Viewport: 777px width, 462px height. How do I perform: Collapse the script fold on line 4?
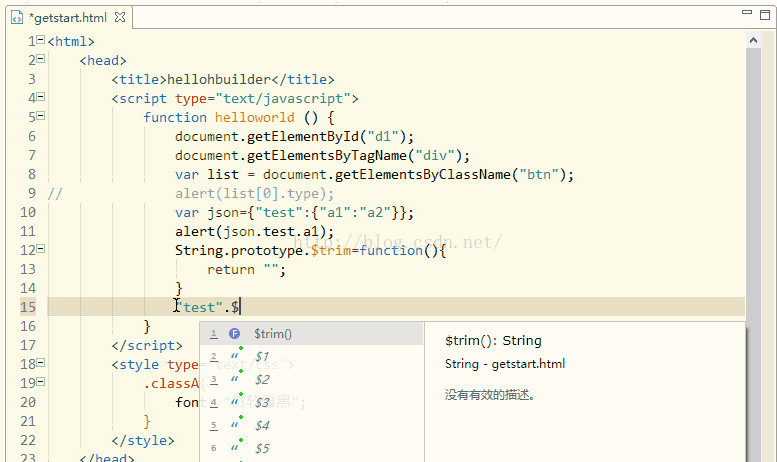[x=41, y=97]
